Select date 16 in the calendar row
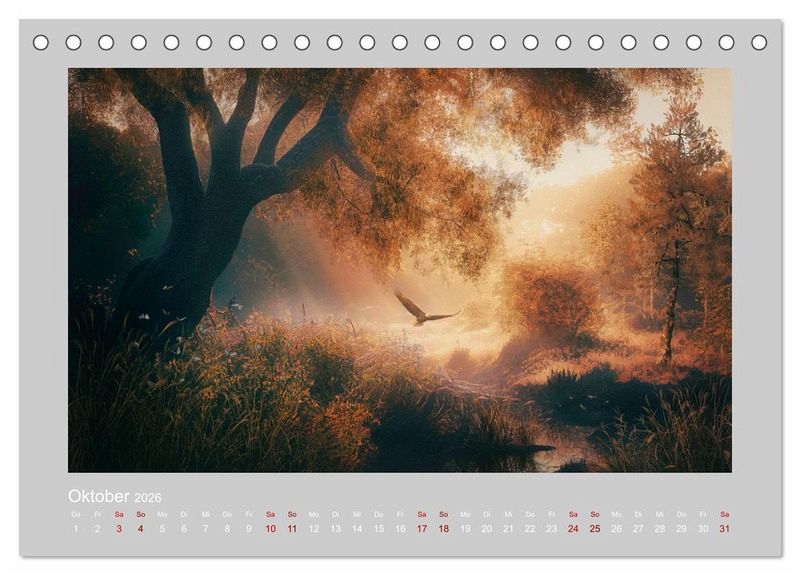The width and height of the screenshot is (800, 575). [400, 529]
